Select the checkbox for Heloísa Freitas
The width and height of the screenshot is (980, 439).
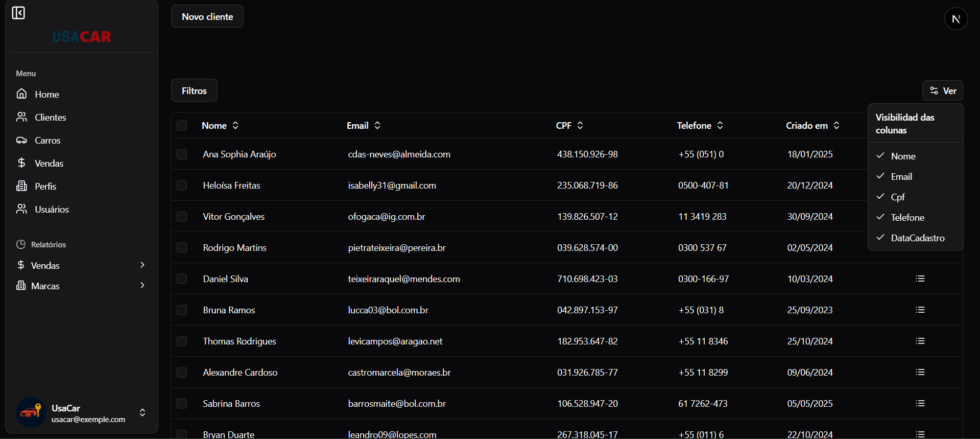click(182, 185)
